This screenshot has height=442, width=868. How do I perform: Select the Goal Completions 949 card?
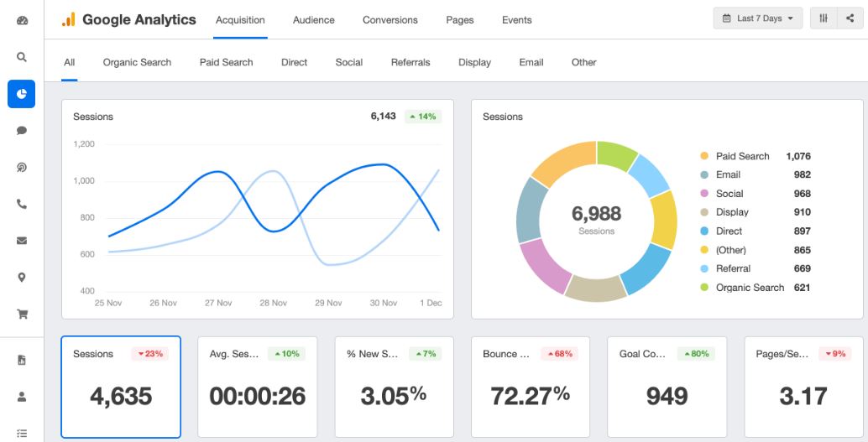(x=667, y=387)
